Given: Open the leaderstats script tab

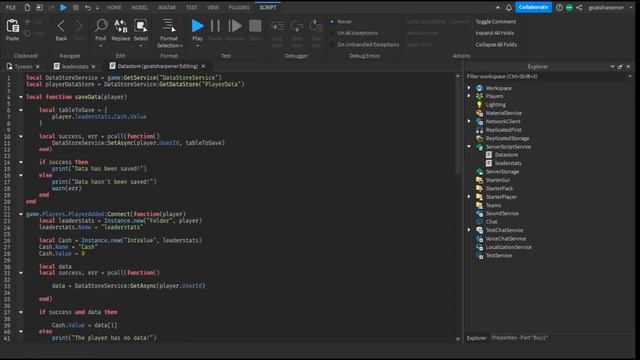Looking at the screenshot, I should click(75, 67).
